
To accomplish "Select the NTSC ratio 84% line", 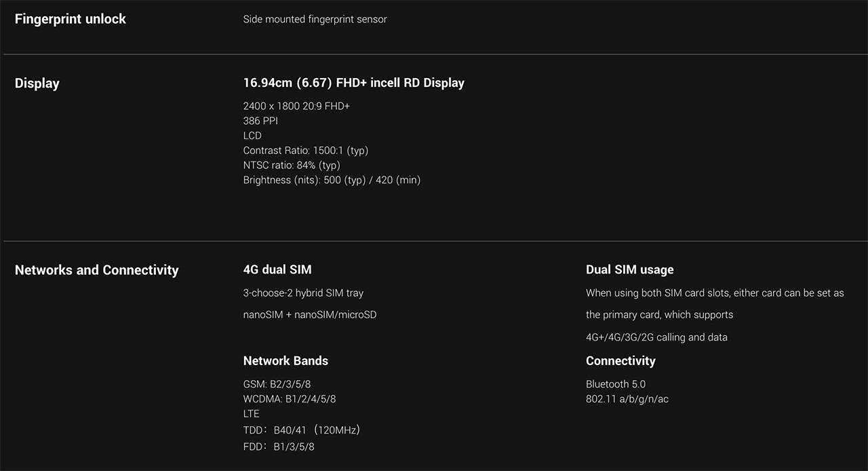I will [292, 165].
